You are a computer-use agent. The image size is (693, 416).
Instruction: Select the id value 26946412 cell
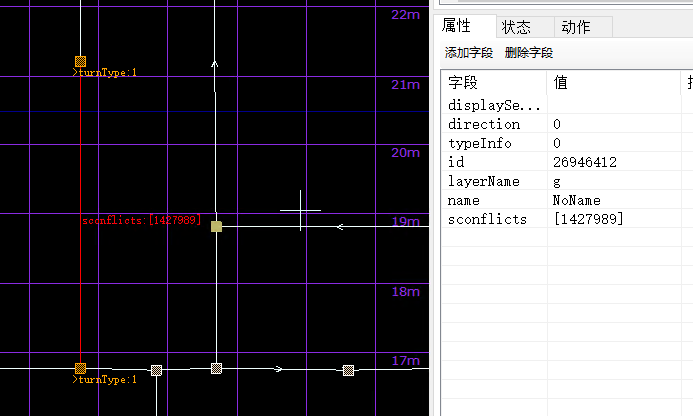584,162
